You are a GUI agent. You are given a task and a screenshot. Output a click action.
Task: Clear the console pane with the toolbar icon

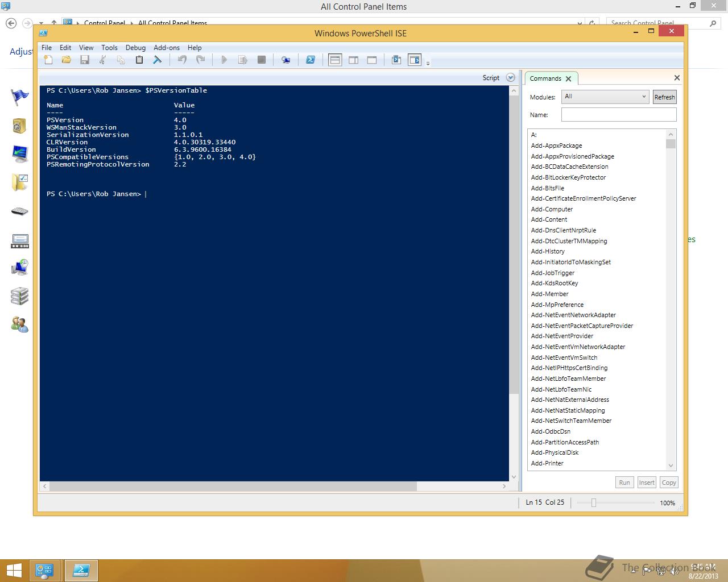(x=158, y=60)
